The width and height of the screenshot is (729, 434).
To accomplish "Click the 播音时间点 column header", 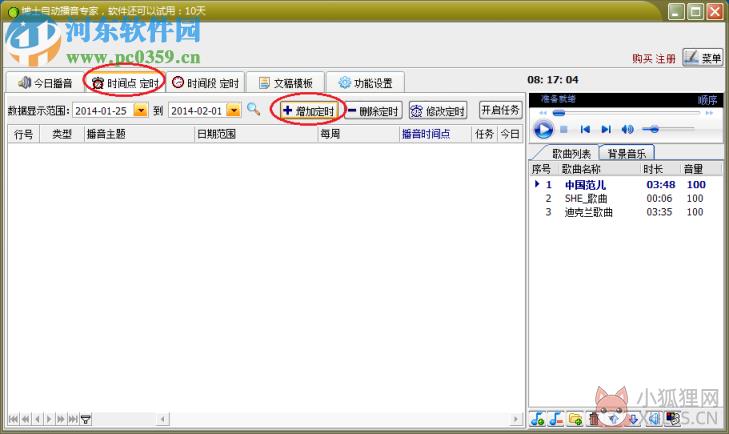I will [435, 134].
